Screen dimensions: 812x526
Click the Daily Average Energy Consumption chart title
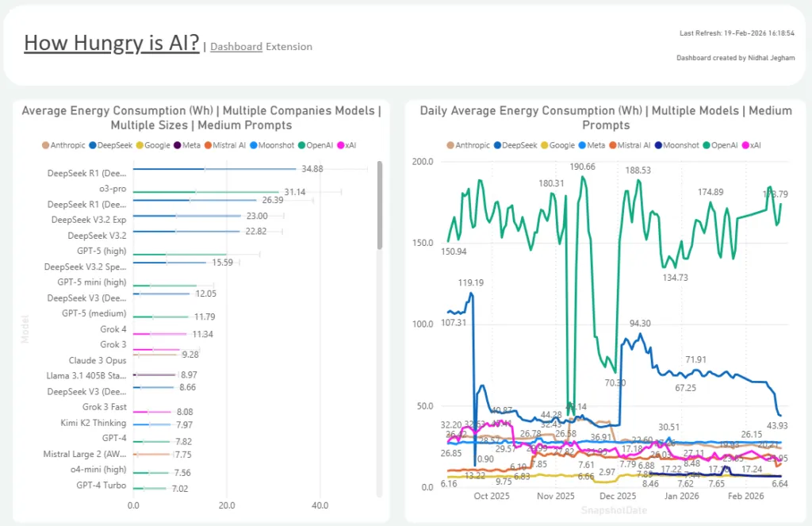606,117
